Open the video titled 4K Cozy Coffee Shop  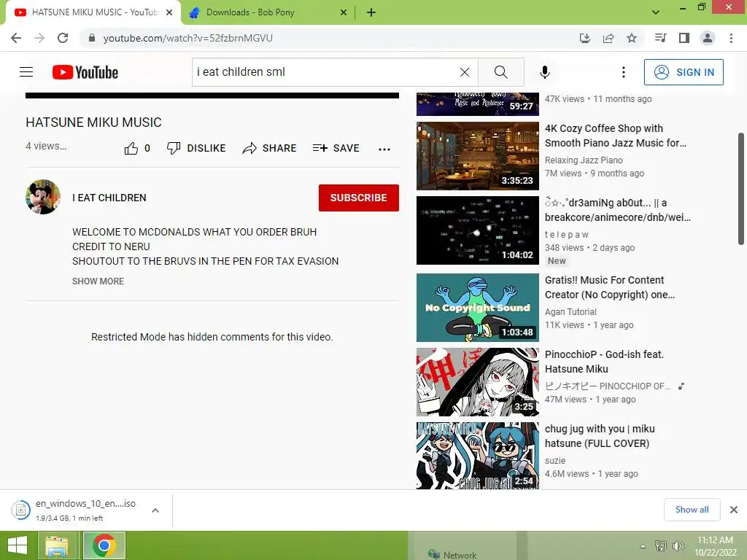pos(615,136)
